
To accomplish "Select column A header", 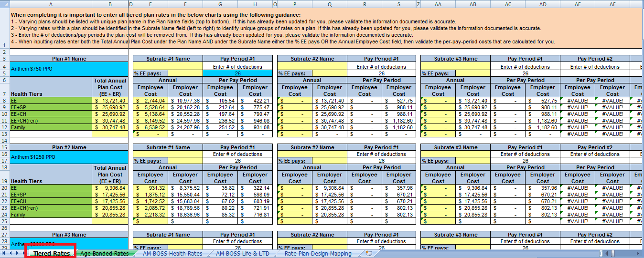I will point(51,4).
